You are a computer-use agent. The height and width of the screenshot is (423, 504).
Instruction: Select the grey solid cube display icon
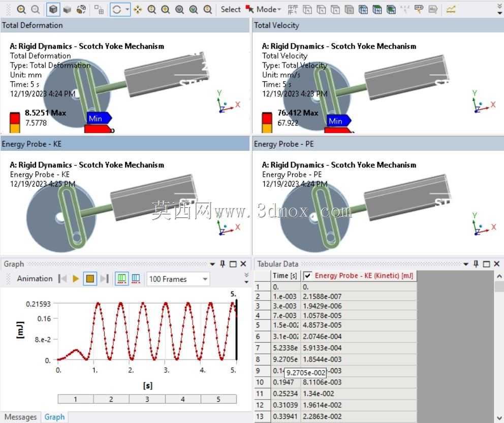(x=67, y=10)
